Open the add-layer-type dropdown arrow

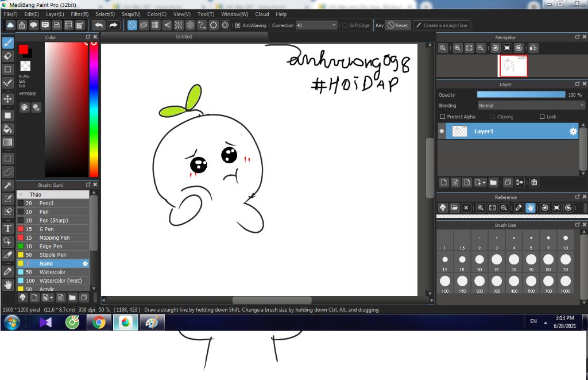pyautogui.click(x=484, y=182)
